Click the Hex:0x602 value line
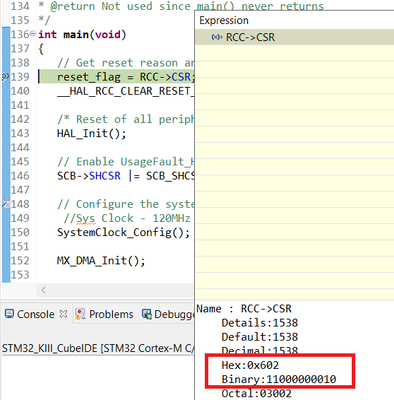This screenshot has width=394, height=400. tap(250, 365)
